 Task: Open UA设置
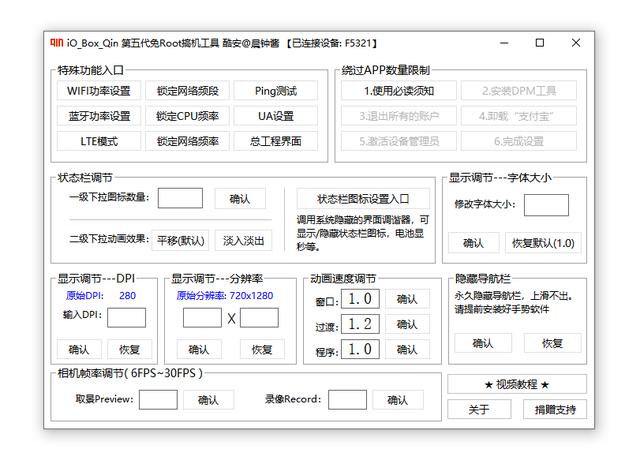coord(276,116)
